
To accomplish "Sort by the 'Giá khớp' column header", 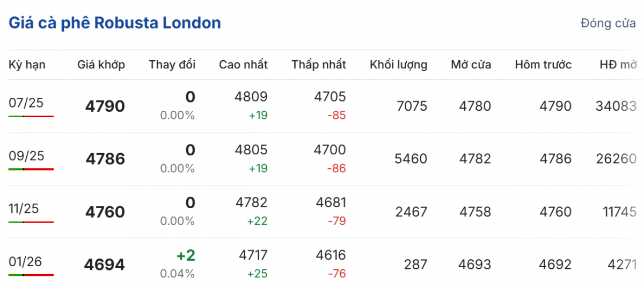I will click(x=101, y=65).
